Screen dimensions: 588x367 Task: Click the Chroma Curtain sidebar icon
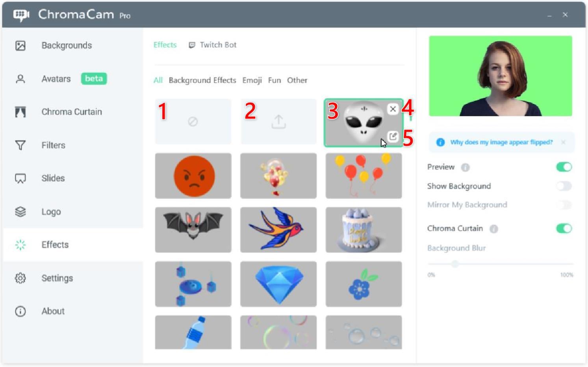(20, 112)
